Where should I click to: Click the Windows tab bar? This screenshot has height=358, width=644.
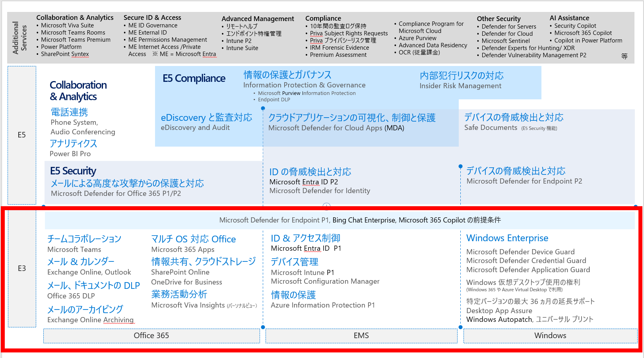click(x=550, y=336)
